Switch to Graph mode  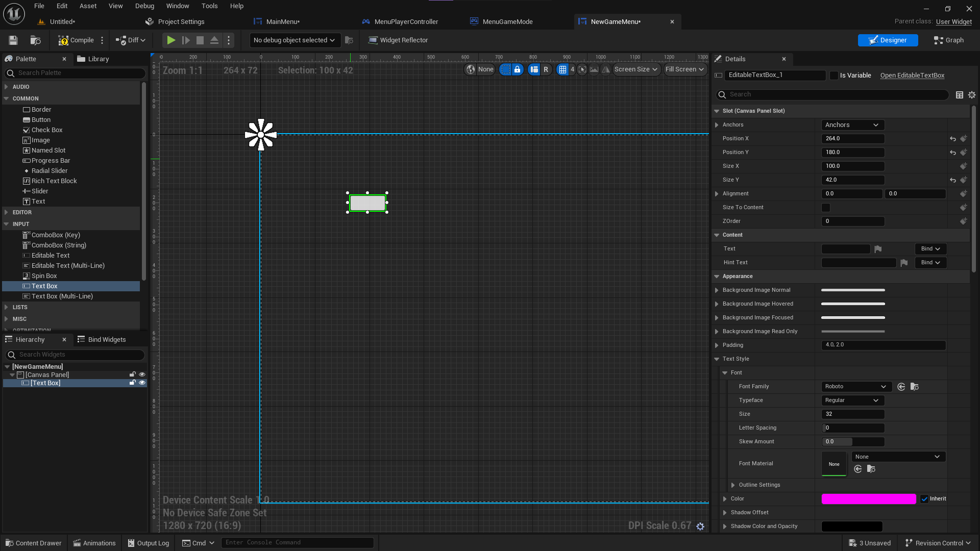pos(948,40)
